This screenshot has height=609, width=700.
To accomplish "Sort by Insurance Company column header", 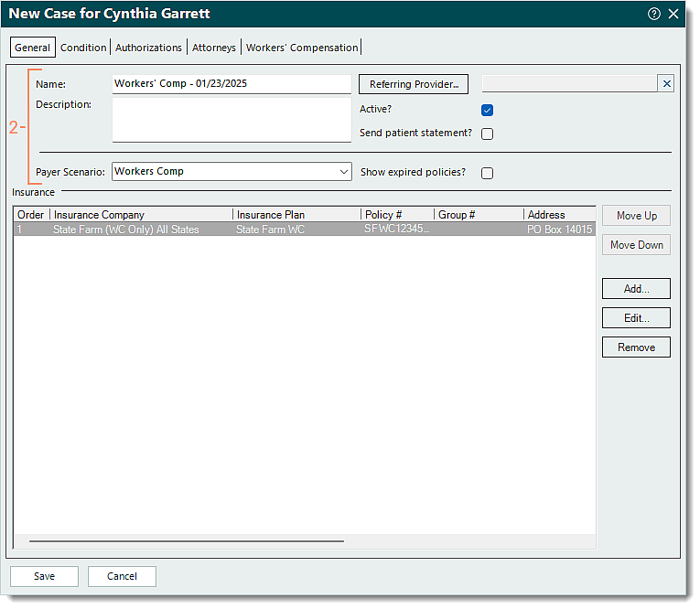I will [141, 215].
